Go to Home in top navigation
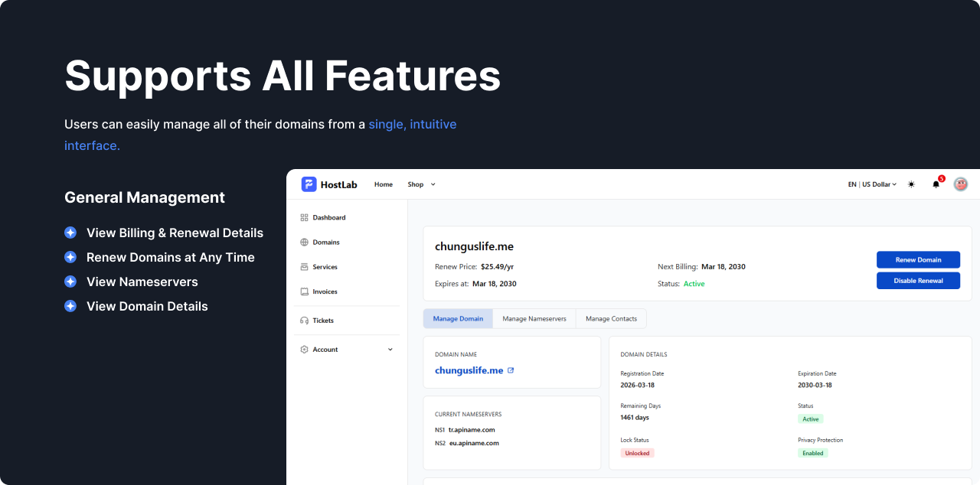The image size is (980, 485). (384, 184)
